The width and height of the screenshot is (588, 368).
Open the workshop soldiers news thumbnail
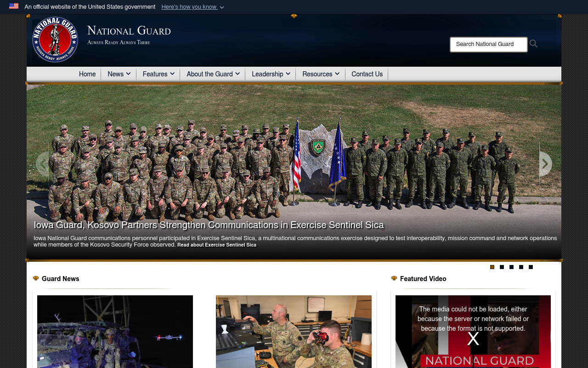(x=294, y=332)
